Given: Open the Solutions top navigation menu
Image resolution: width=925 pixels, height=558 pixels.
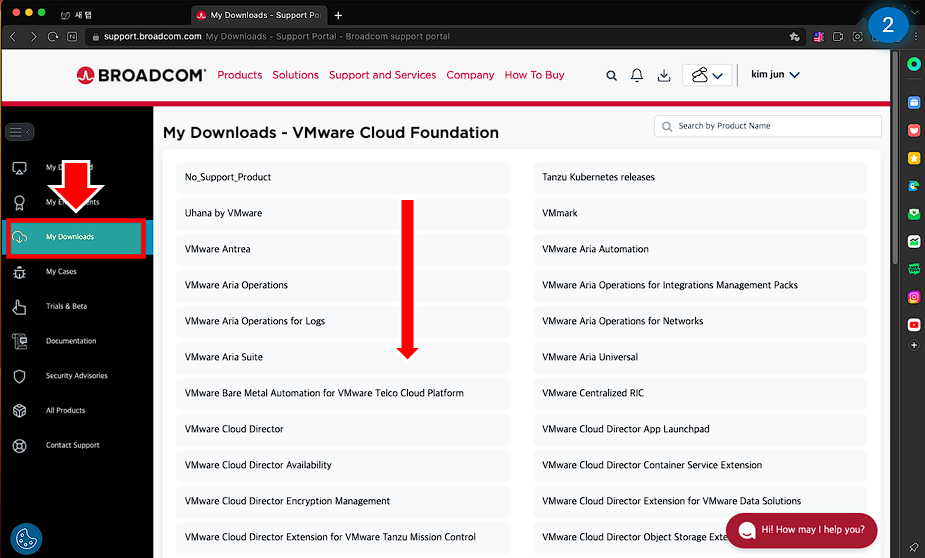Looking at the screenshot, I should [x=296, y=76].
